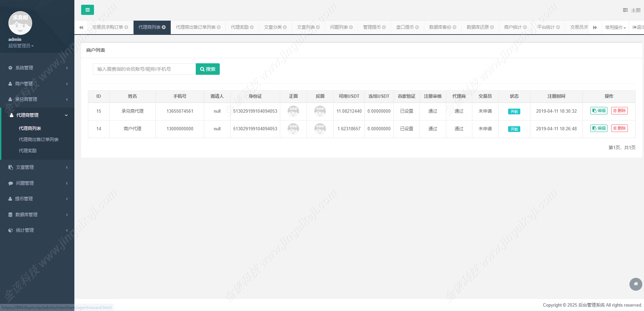Image resolution: width=644 pixels, height=311 pixels.
Task: Select 代理商列表 in sidebar submenu
Action: (30, 128)
